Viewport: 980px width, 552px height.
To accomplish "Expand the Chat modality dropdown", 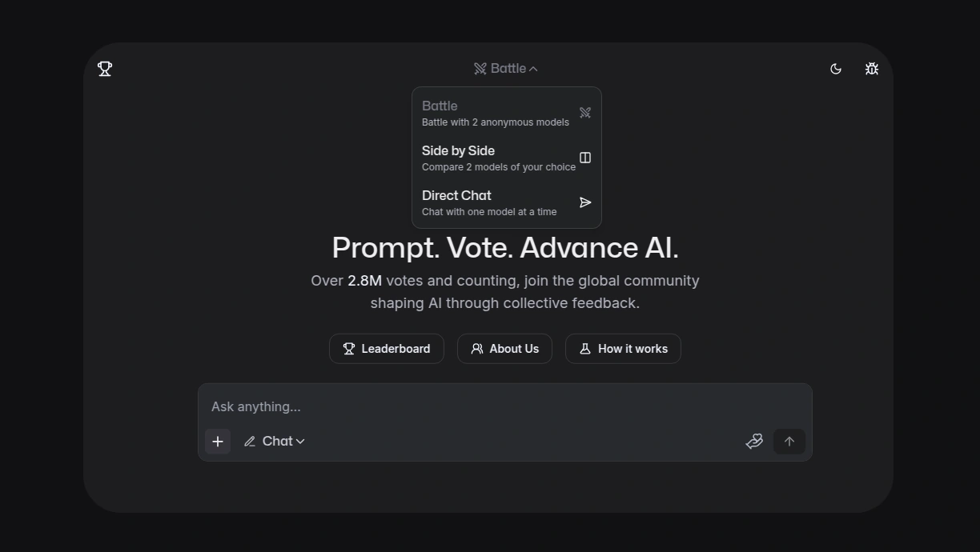I will (275, 442).
